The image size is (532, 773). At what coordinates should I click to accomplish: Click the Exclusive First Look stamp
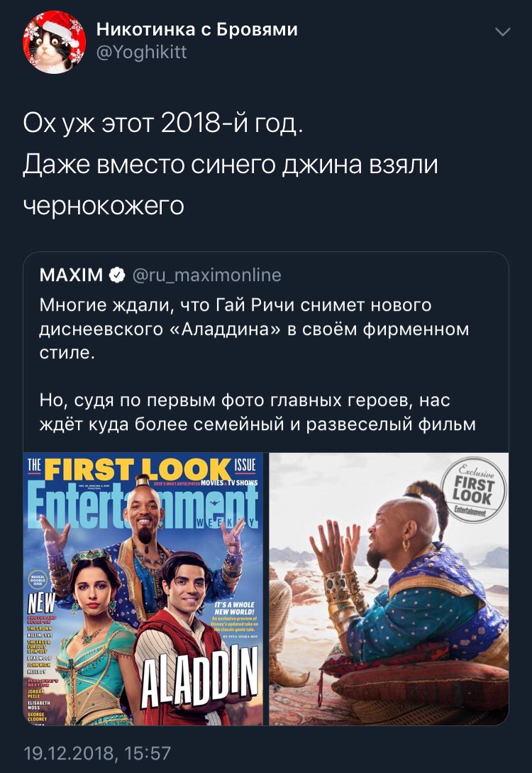pos(474,491)
